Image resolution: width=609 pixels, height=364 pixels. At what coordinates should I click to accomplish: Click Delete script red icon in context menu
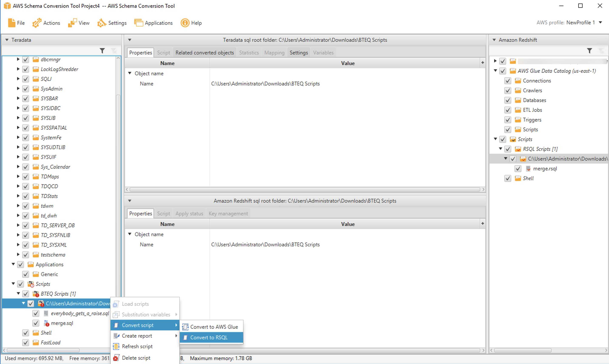click(x=116, y=358)
